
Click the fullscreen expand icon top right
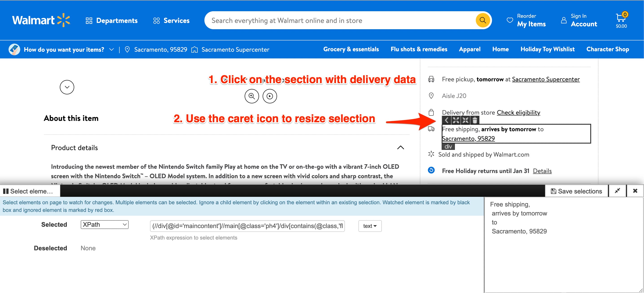click(618, 191)
